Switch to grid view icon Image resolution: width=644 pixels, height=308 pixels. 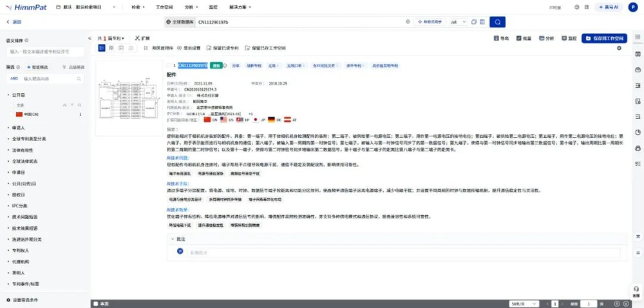[x=111, y=48]
